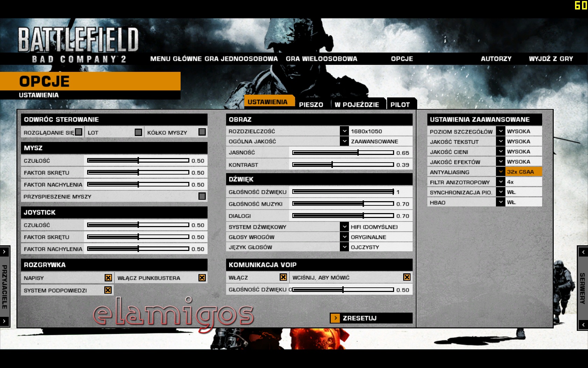Viewport: 588px width, 368px height.
Task: Expand the Jakość tekstur dropdown
Action: point(500,141)
